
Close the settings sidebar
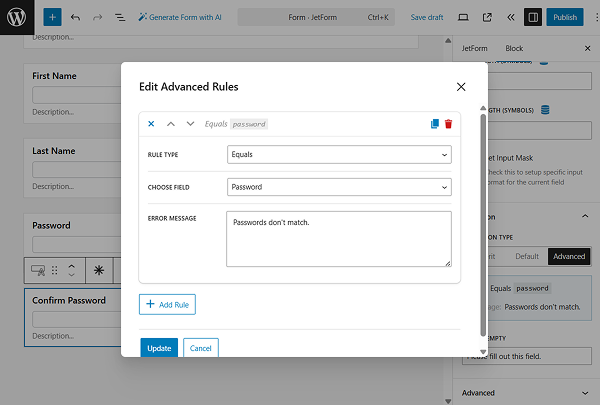pos(588,48)
